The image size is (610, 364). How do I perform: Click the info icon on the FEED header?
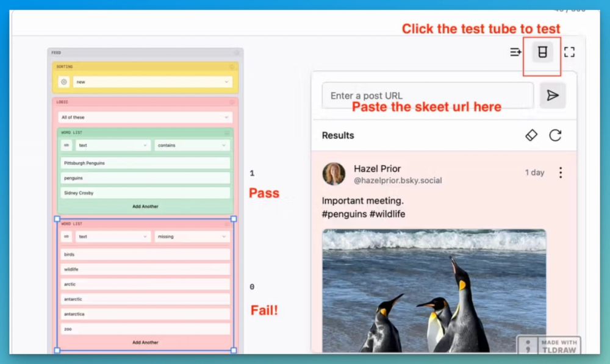pyautogui.click(x=237, y=52)
